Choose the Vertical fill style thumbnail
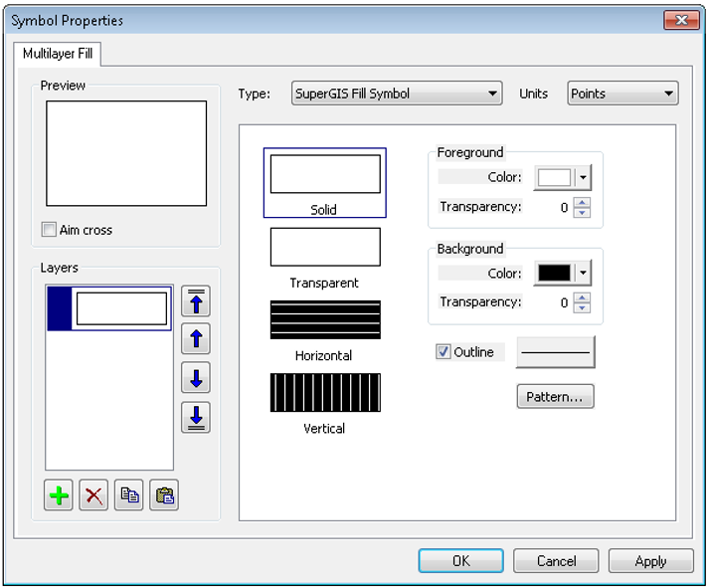Viewport: 708px width, 588px height. pos(324,393)
